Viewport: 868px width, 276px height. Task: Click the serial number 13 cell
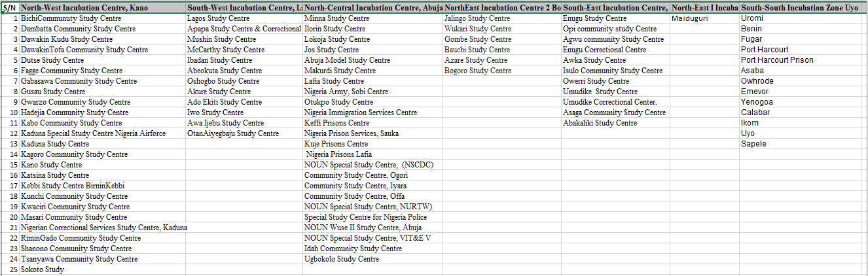(x=10, y=144)
